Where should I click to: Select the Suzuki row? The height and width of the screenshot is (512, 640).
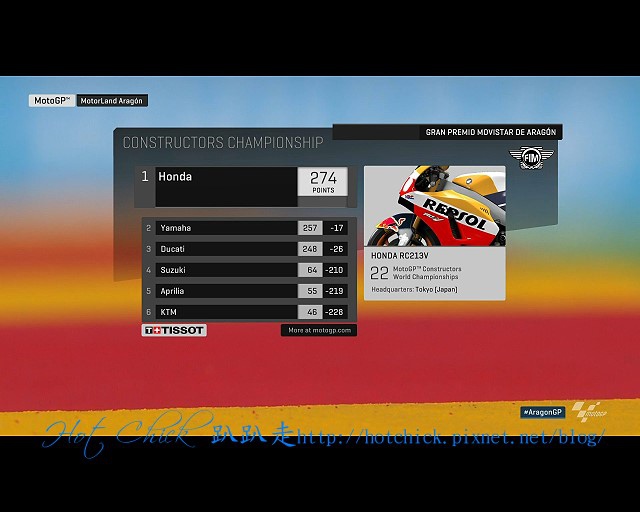pyautogui.click(x=247, y=270)
